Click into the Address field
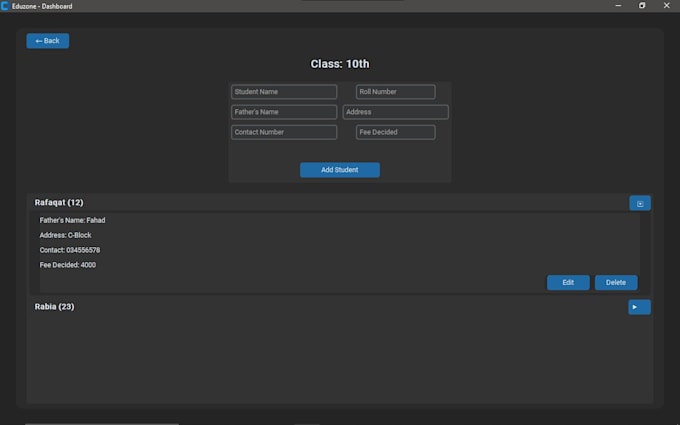 396,112
